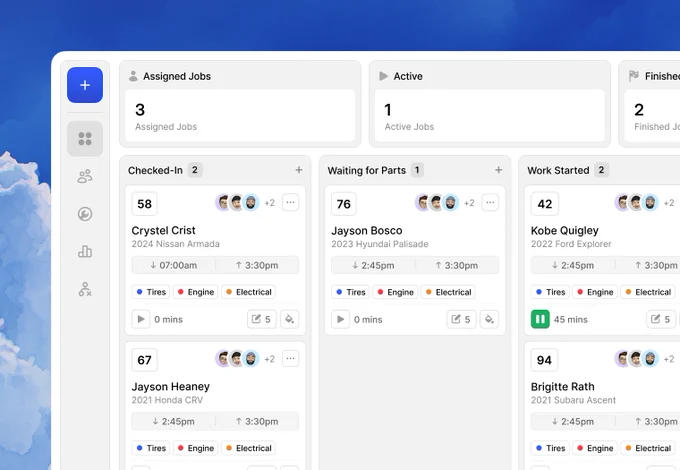The height and width of the screenshot is (470, 680).
Task: Click the blue plus button in the sidebar
Action: click(x=85, y=85)
